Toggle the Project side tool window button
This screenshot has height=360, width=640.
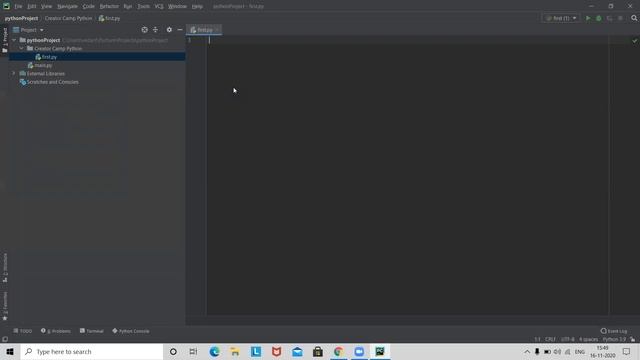5,40
